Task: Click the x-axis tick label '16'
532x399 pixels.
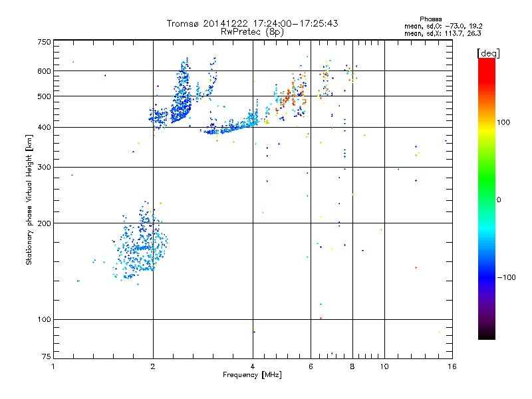Action: point(452,366)
